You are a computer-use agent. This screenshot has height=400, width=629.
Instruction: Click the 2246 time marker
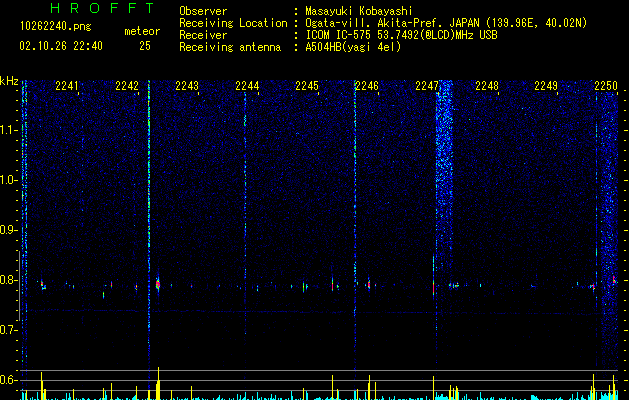click(x=367, y=86)
